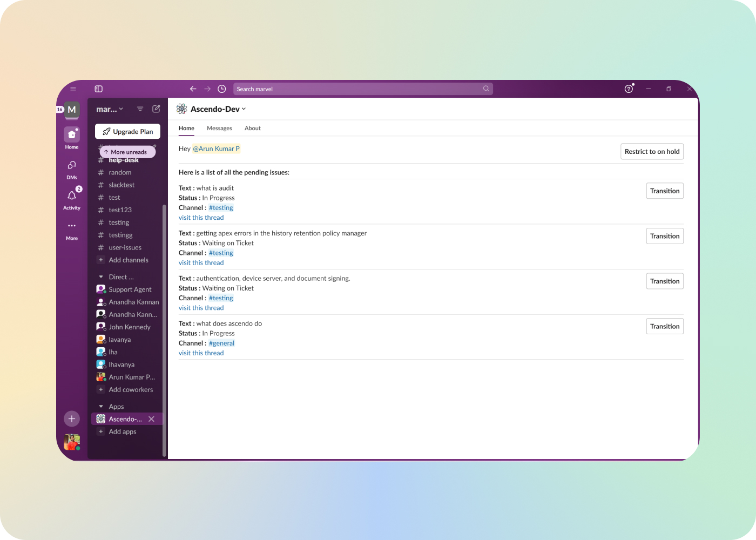The height and width of the screenshot is (540, 756).
Task: Click the sidebar vertical scrollbar
Action: 164,331
